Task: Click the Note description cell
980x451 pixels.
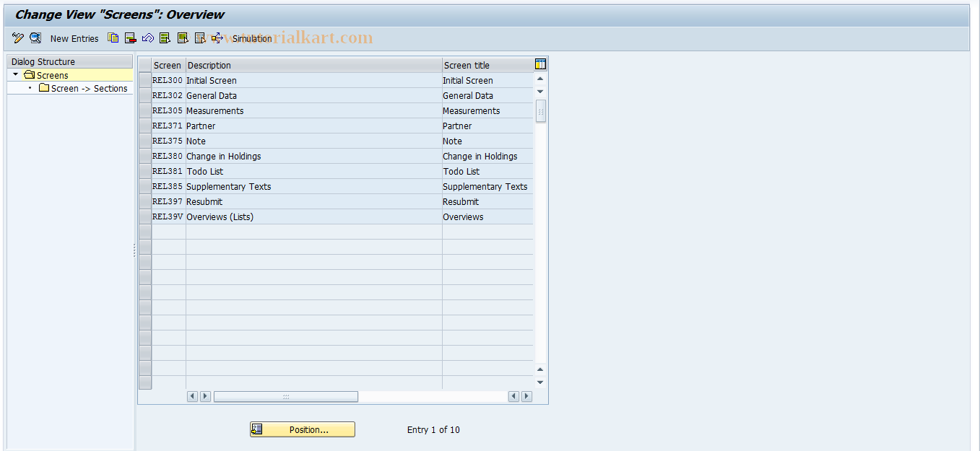Action: [313, 141]
